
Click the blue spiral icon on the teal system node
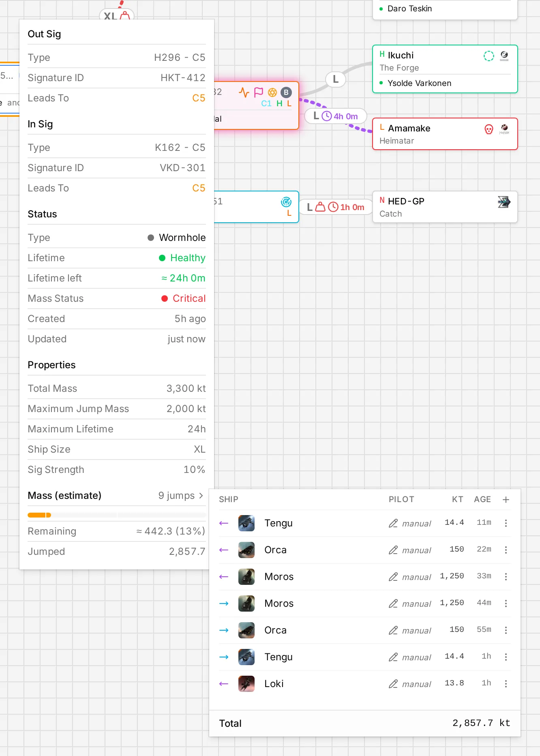coord(286,202)
